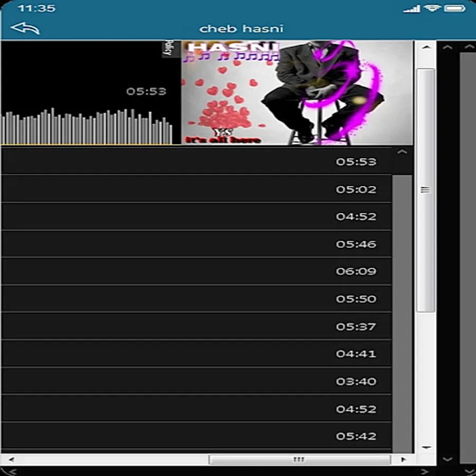Choose the 05:37 track row
This screenshot has height=476, width=476.
click(196, 326)
